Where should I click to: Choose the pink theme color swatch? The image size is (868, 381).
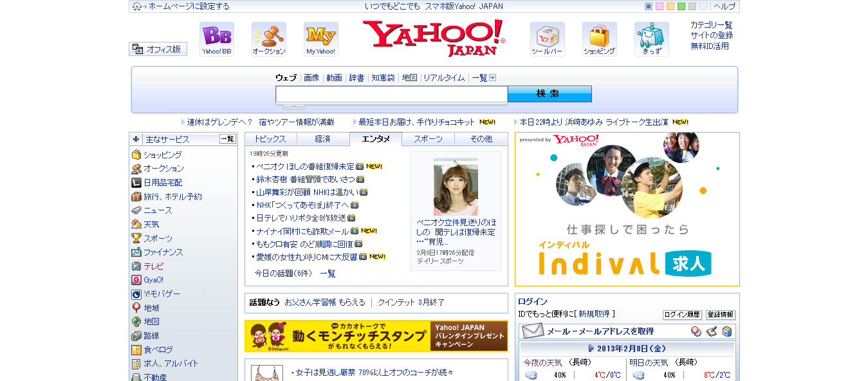(660, 6)
